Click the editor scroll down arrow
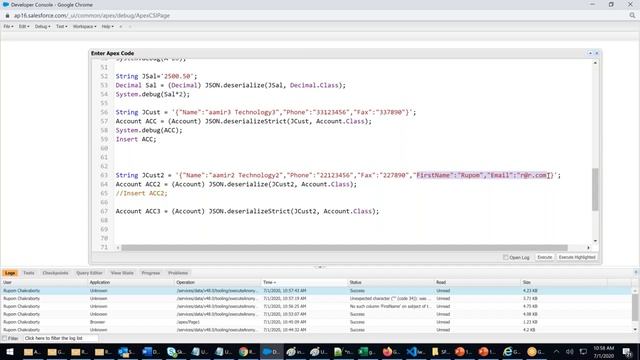This screenshot has width=640, height=360. pos(595,241)
